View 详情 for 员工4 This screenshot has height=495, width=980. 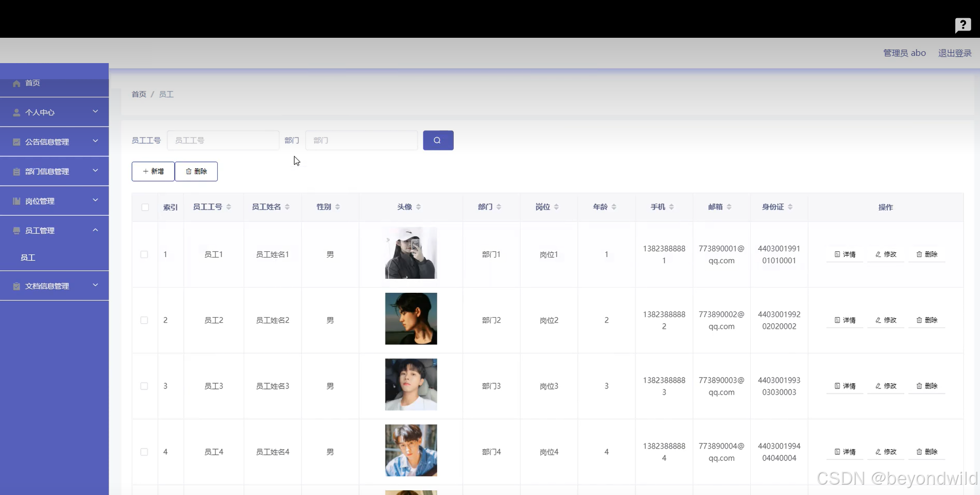tap(845, 452)
